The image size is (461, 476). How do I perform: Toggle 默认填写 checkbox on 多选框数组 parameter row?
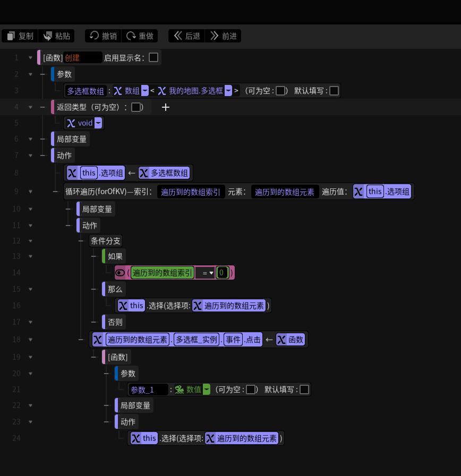334,91
